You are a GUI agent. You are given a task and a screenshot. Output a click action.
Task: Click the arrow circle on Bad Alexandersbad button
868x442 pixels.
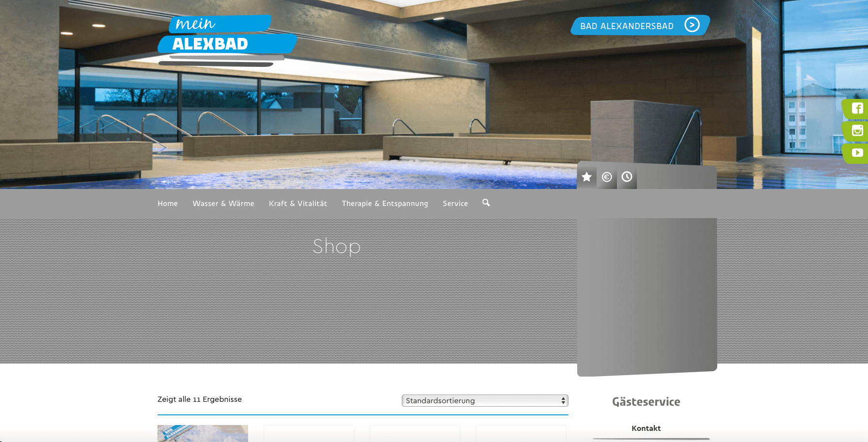point(692,24)
